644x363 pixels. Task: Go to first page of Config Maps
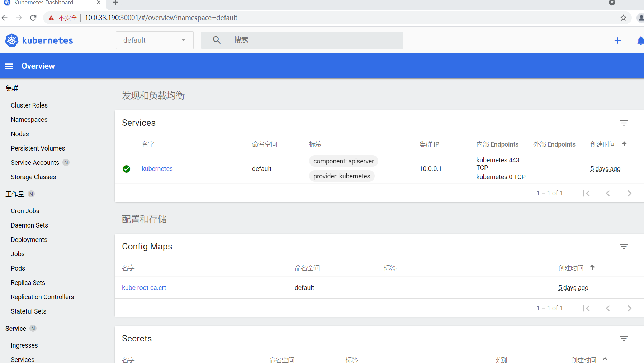click(x=587, y=308)
